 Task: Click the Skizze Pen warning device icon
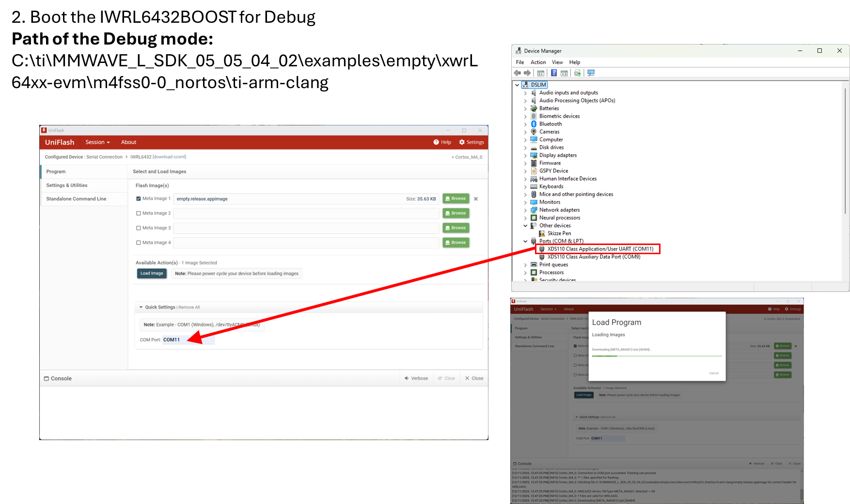point(542,233)
